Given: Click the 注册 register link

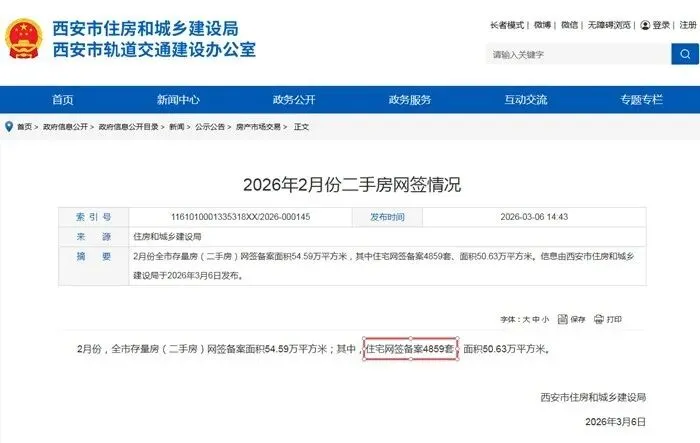Looking at the screenshot, I should coord(688,25).
